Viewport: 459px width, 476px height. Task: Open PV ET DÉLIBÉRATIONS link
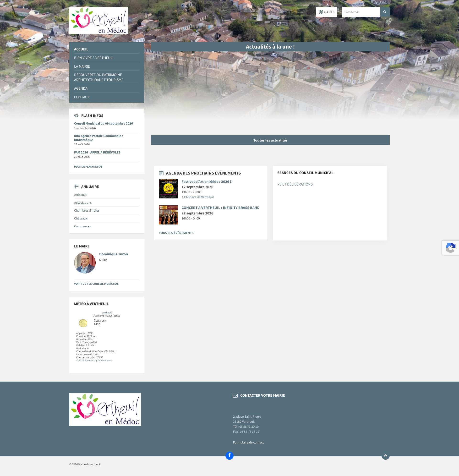tap(295, 184)
